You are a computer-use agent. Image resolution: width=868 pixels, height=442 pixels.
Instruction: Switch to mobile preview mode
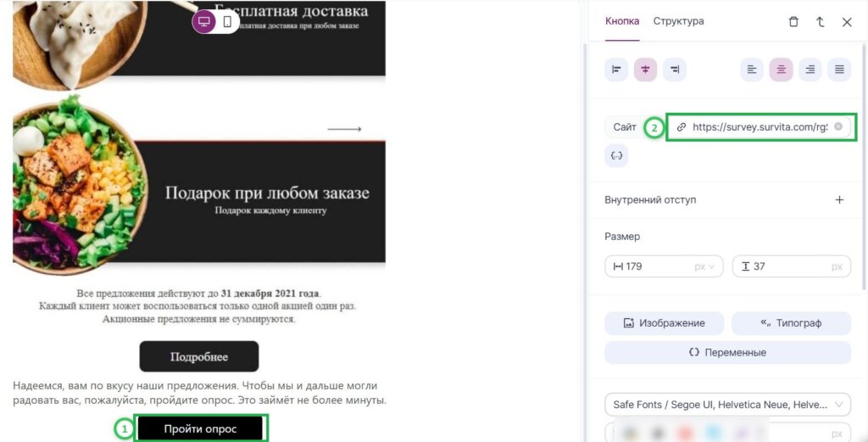[227, 22]
